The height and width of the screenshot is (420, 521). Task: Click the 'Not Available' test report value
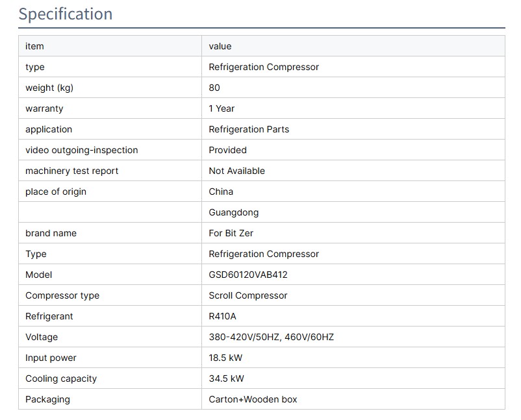click(236, 171)
